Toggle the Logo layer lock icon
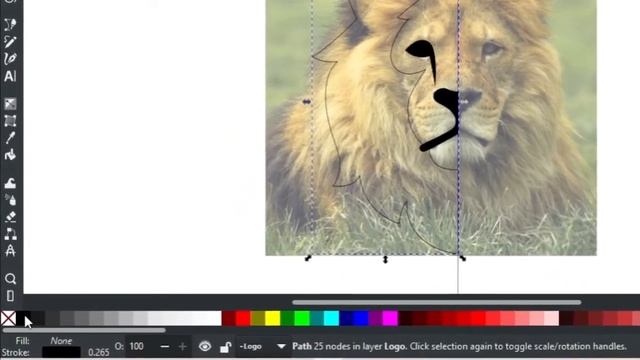The width and height of the screenshot is (640, 360). coord(225,347)
